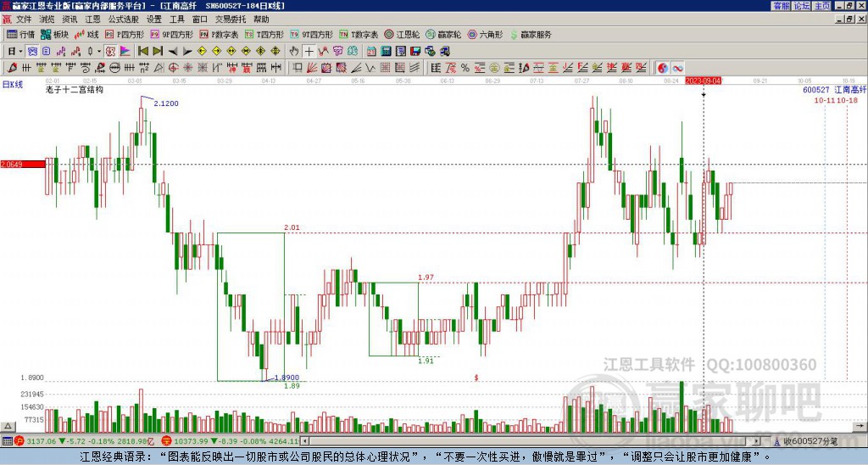Image resolution: width=868 pixels, height=465 pixels.
Task: Click 收600527分笔 in status bar
Action: (810, 441)
